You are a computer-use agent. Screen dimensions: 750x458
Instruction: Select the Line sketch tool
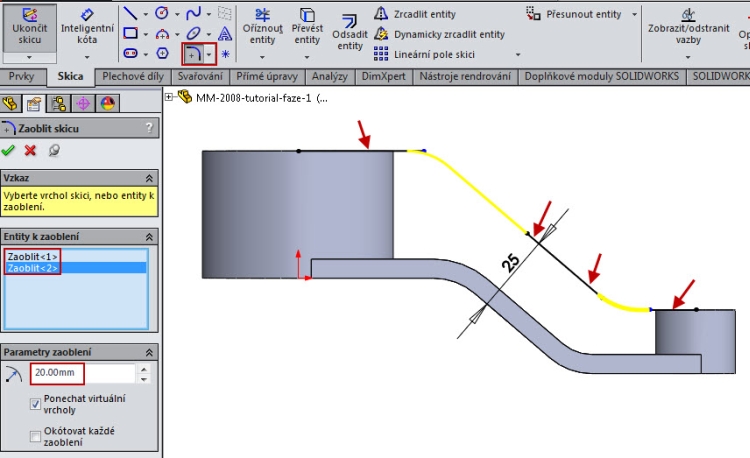point(130,13)
